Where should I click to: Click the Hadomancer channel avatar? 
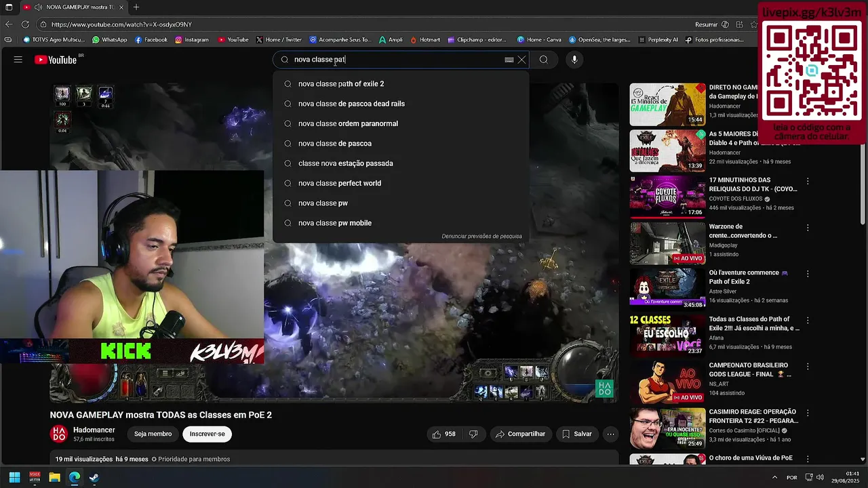[x=59, y=434]
